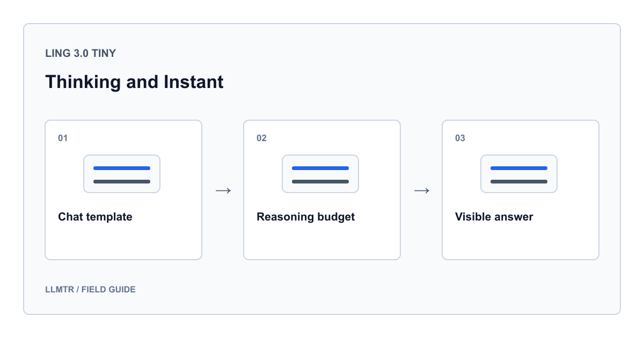Click the blue line in the Chat template icon
This screenshot has width=644, height=338.
(x=122, y=168)
